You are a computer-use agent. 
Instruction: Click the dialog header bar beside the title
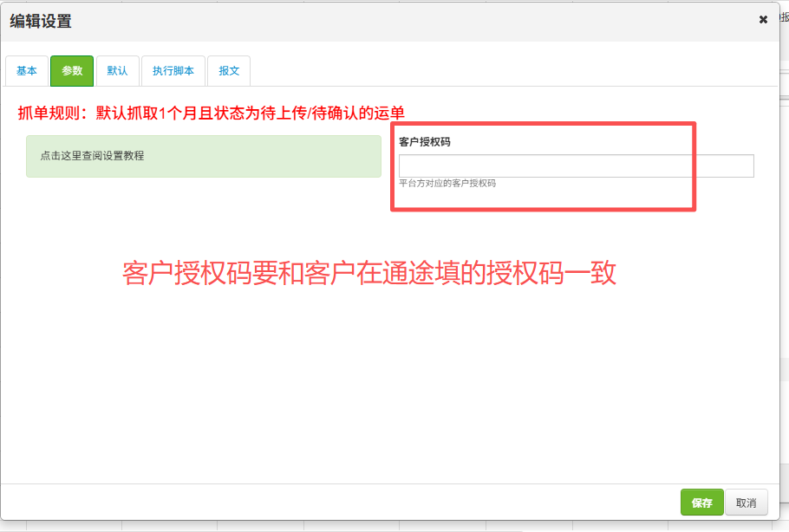tap(390, 22)
